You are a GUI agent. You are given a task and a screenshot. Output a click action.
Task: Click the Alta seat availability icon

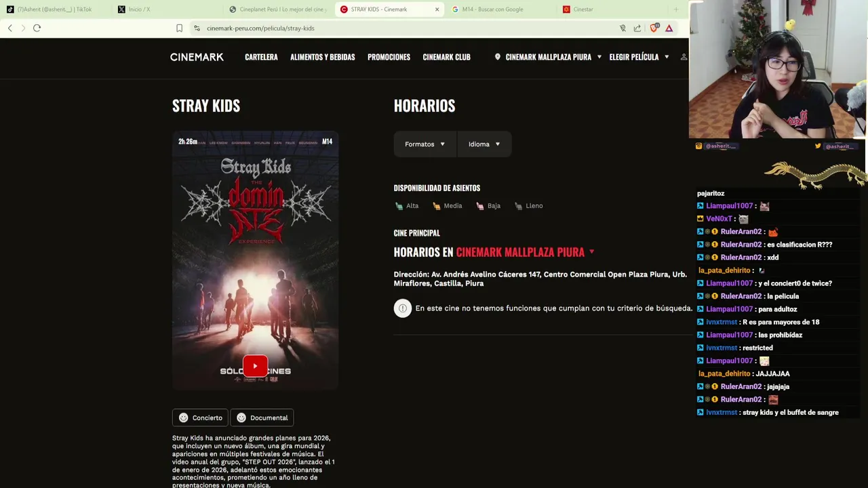pyautogui.click(x=399, y=206)
